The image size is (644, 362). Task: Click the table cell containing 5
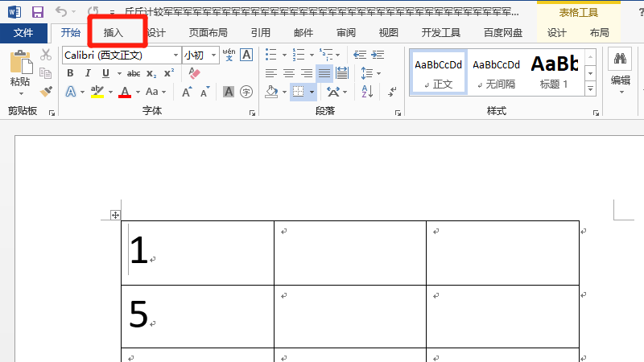pos(197,315)
